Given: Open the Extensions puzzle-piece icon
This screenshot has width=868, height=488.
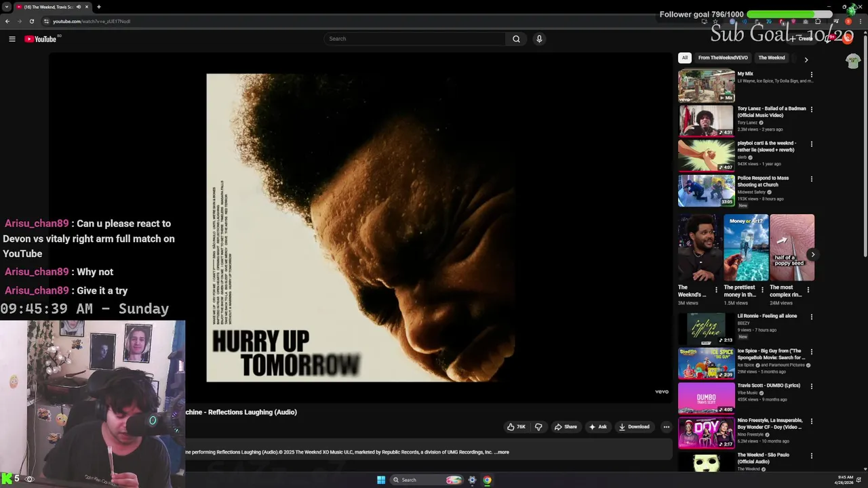Looking at the screenshot, I should click(x=817, y=21).
